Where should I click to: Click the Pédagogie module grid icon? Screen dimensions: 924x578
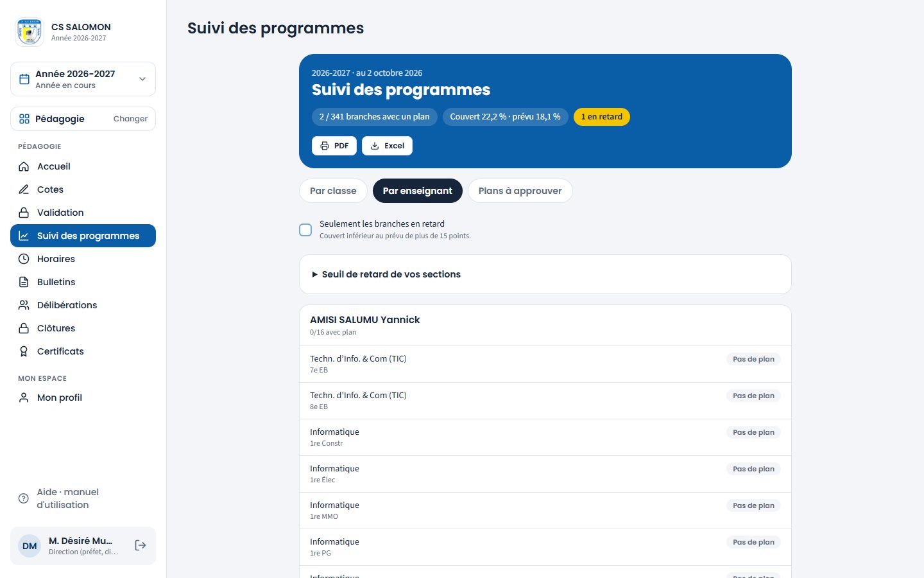(x=24, y=119)
